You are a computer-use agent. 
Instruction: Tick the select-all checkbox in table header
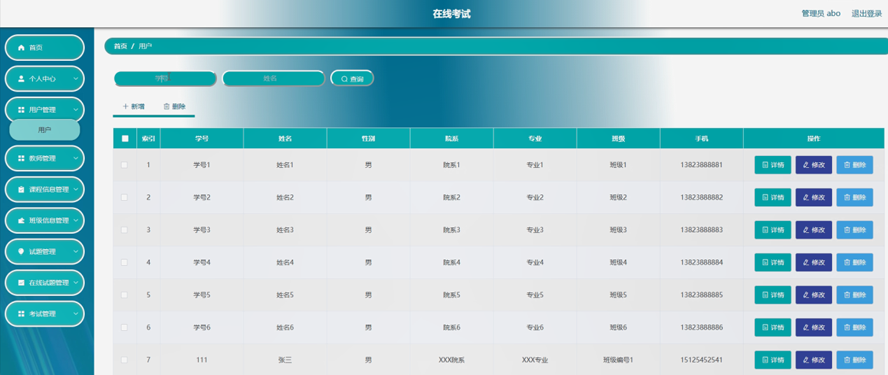pos(125,138)
